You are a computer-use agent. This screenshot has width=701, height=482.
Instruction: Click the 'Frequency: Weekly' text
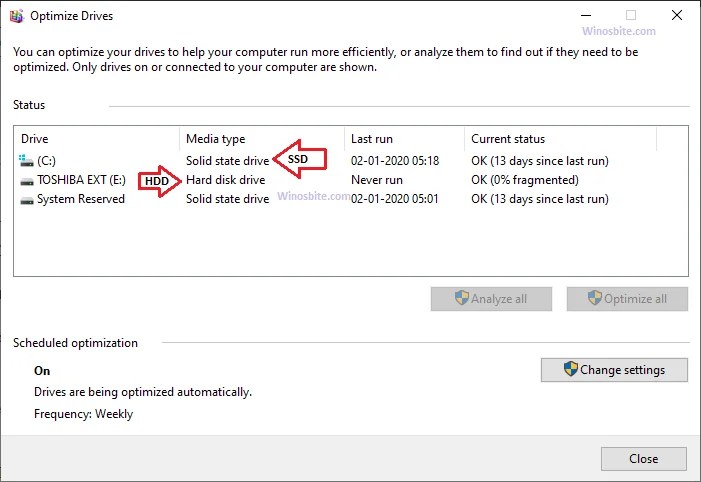coord(83,414)
